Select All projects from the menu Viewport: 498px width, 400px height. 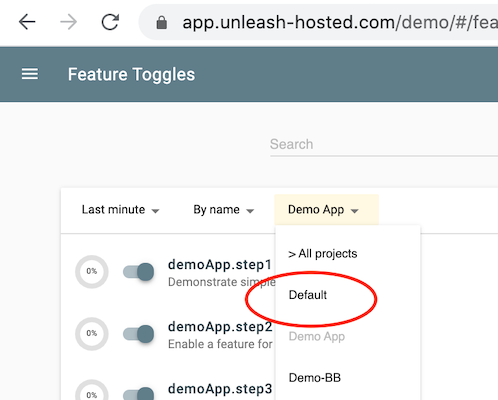[323, 254]
